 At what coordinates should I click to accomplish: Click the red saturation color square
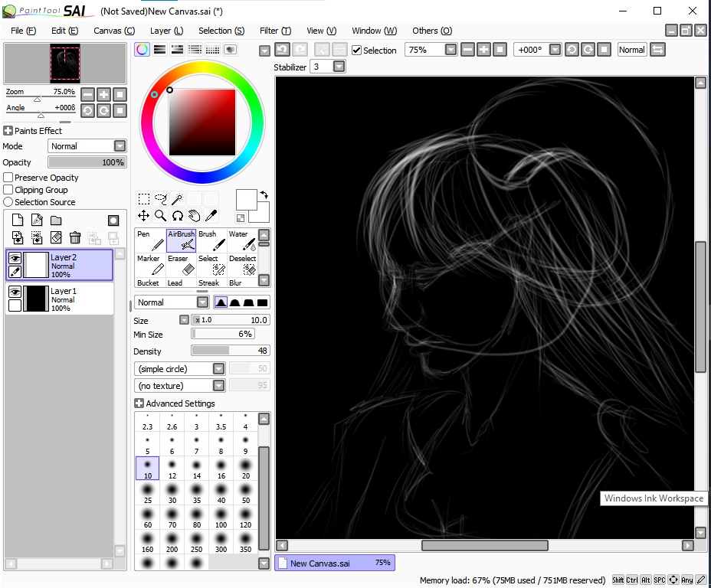tap(202, 122)
